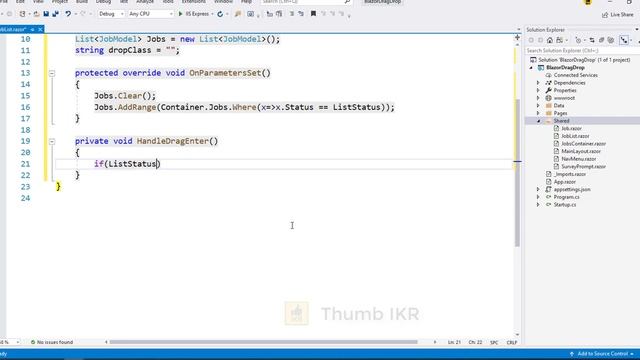Click the Find in Files toolbar icon
Viewport: 640px width, 360px height.
coord(238,14)
